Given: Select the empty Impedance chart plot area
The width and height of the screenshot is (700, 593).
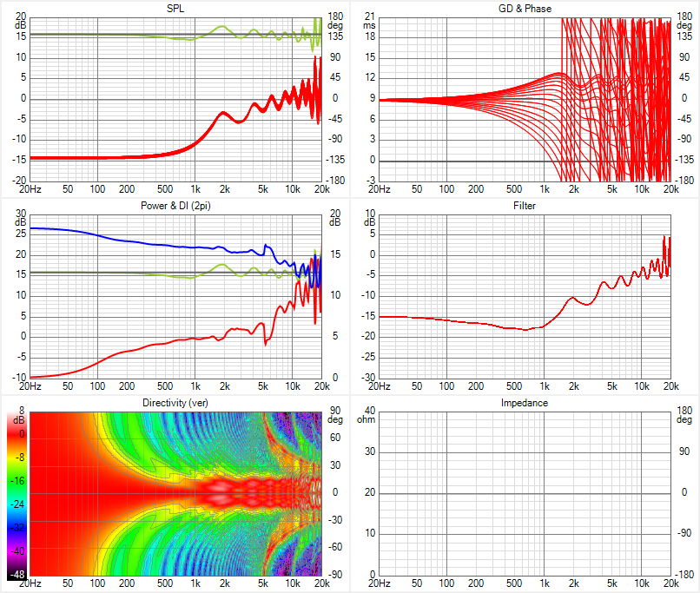Looking at the screenshot, I should coord(525,493).
